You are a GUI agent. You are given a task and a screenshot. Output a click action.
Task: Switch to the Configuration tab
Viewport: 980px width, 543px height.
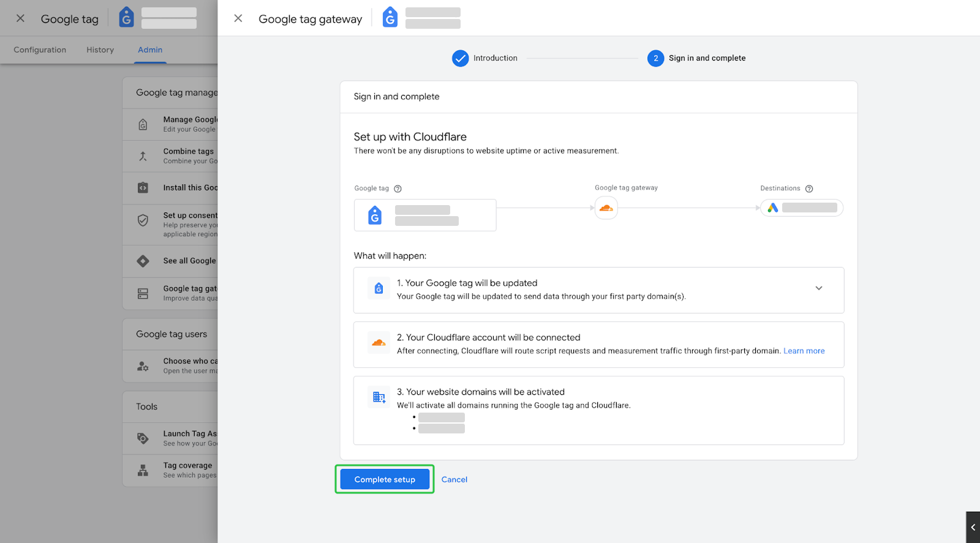click(40, 50)
